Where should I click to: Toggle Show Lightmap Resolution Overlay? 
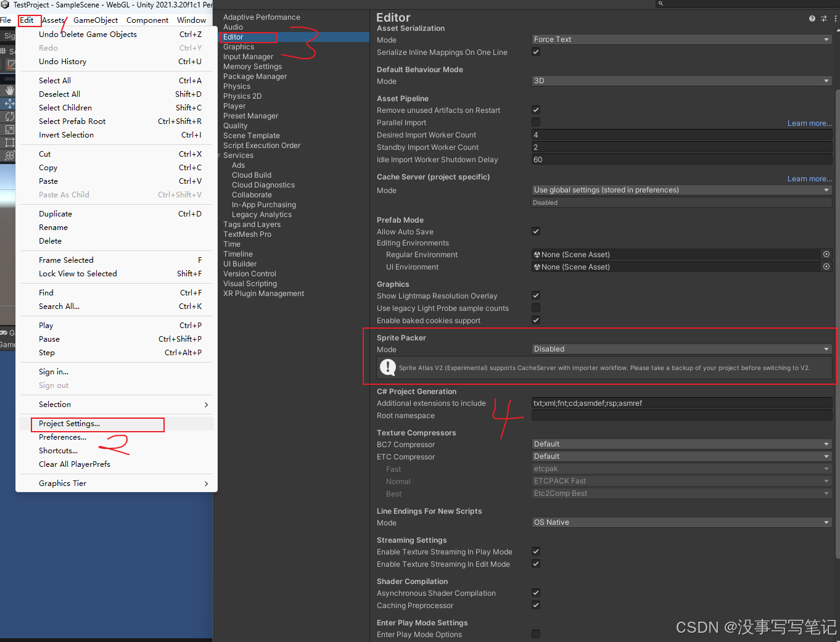tap(536, 295)
